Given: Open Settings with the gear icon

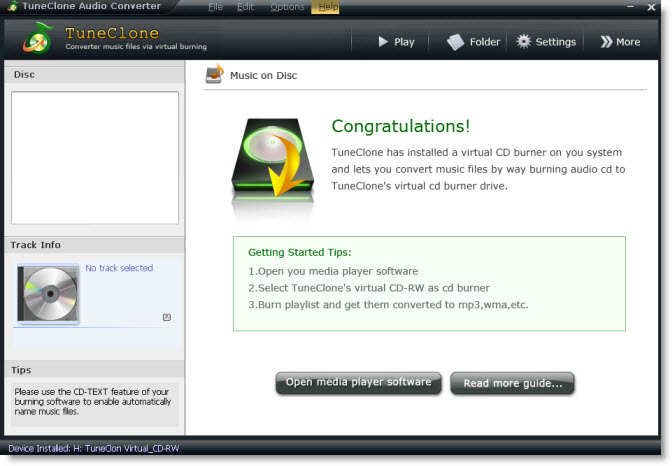Looking at the screenshot, I should coord(546,42).
